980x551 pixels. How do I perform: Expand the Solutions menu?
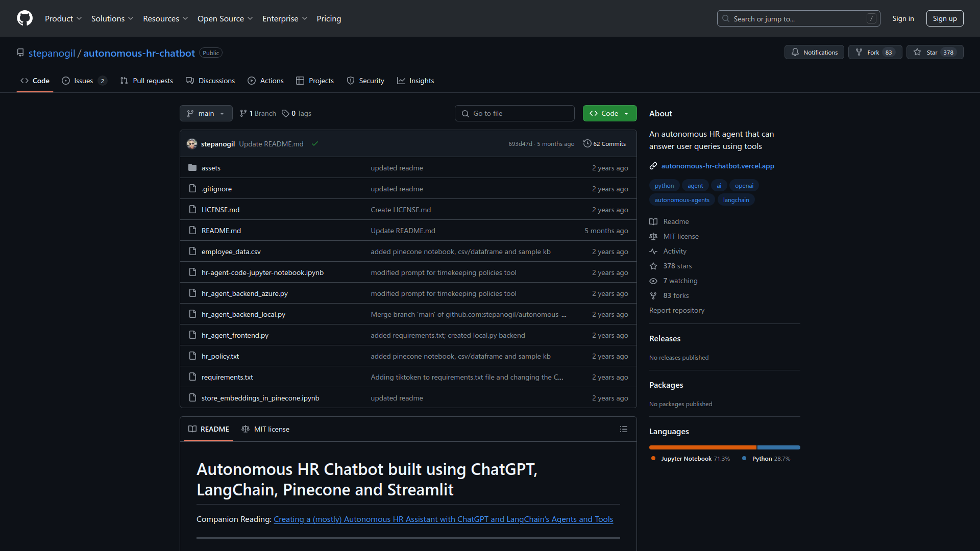pyautogui.click(x=112, y=18)
